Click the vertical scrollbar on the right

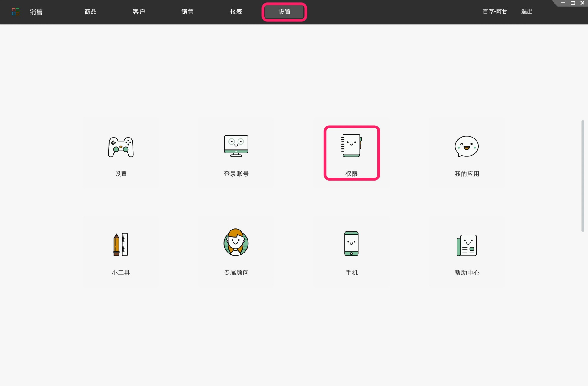click(583, 176)
